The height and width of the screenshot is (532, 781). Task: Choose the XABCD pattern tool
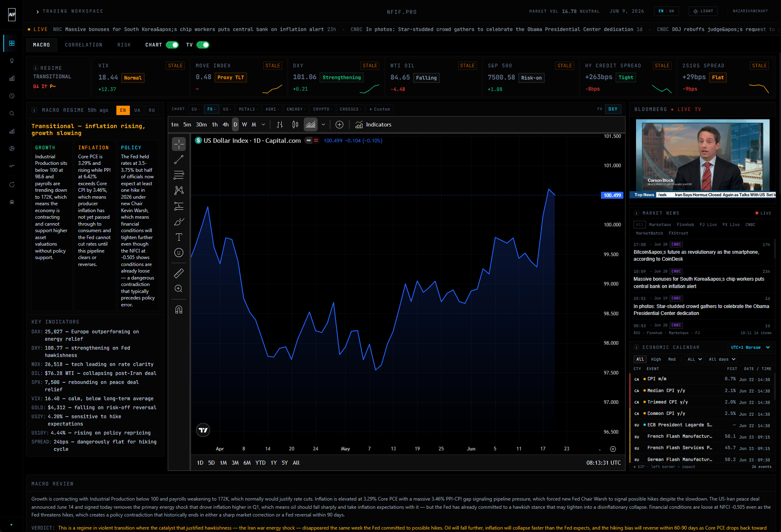pos(179,191)
